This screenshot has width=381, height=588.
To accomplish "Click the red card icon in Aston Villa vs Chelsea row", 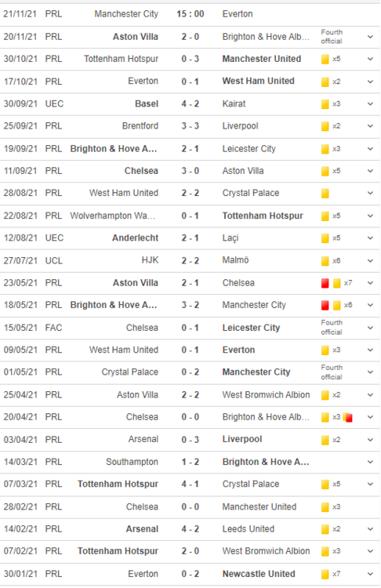I will click(x=325, y=283).
